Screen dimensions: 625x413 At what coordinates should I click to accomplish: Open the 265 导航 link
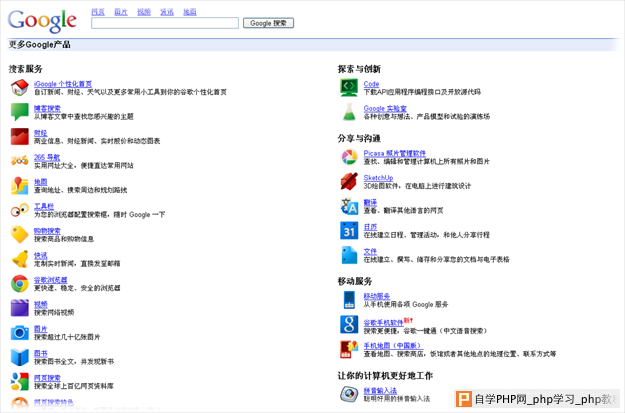[47, 157]
